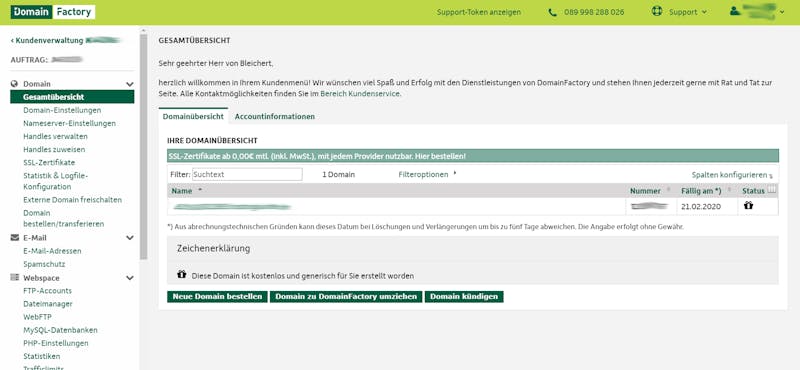Screen dimensions: 800x370
Task: Click the phone icon beside the number
Action: coord(553,12)
